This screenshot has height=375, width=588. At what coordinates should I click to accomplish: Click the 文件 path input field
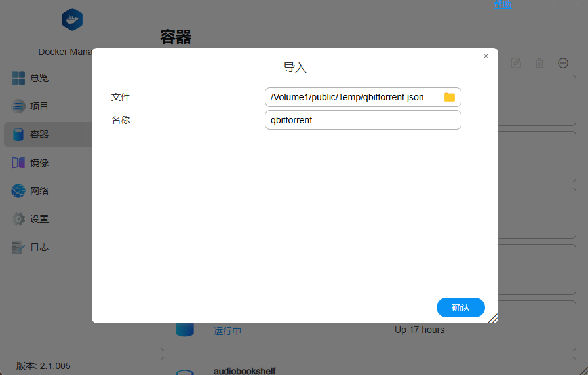pos(363,97)
